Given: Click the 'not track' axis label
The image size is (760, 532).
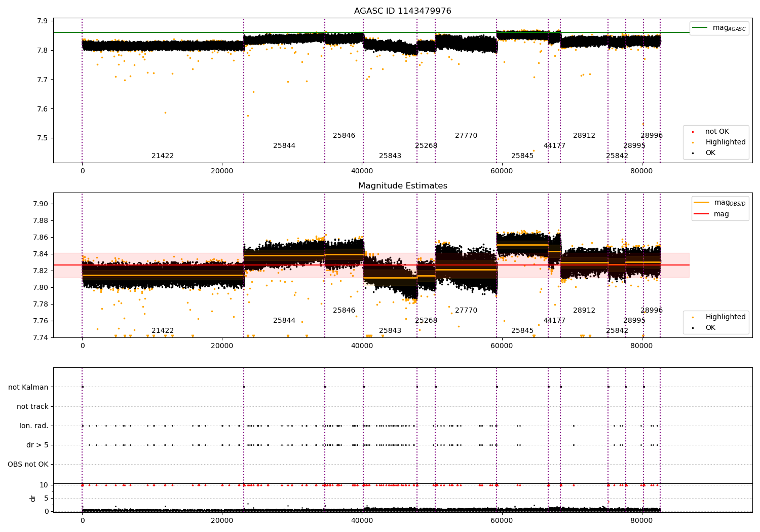Looking at the screenshot, I should point(32,407).
